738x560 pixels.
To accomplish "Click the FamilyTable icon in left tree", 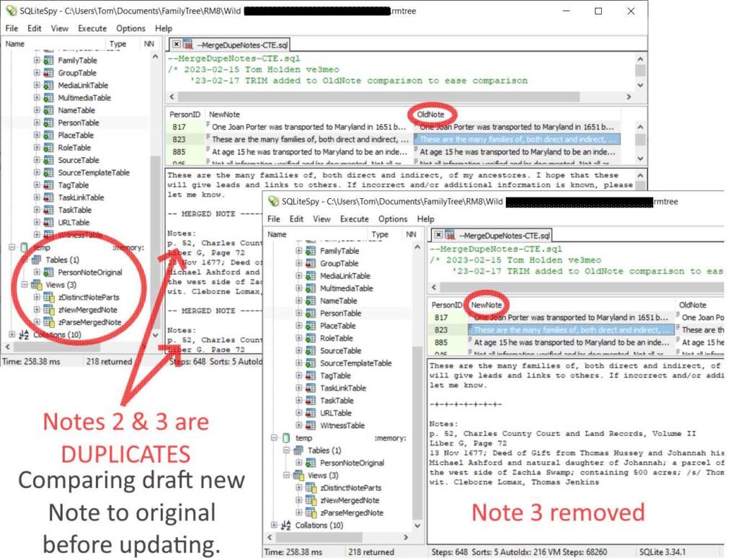I will click(x=48, y=61).
